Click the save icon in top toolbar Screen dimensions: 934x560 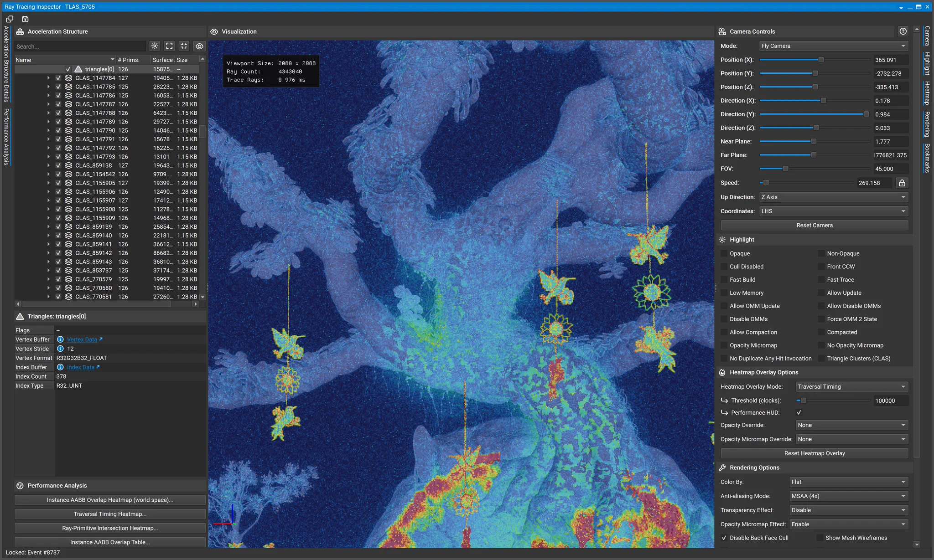[x=26, y=19]
